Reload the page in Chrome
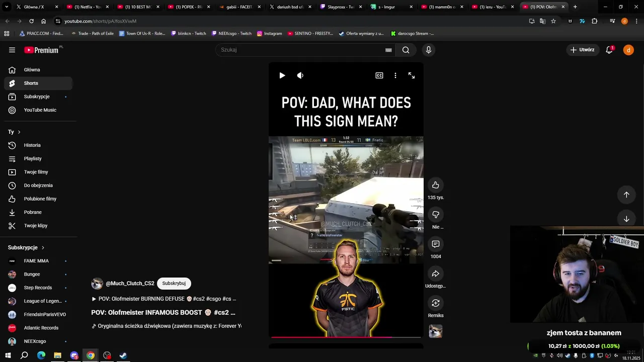Screen dimensions: 644x362 (x=31, y=21)
